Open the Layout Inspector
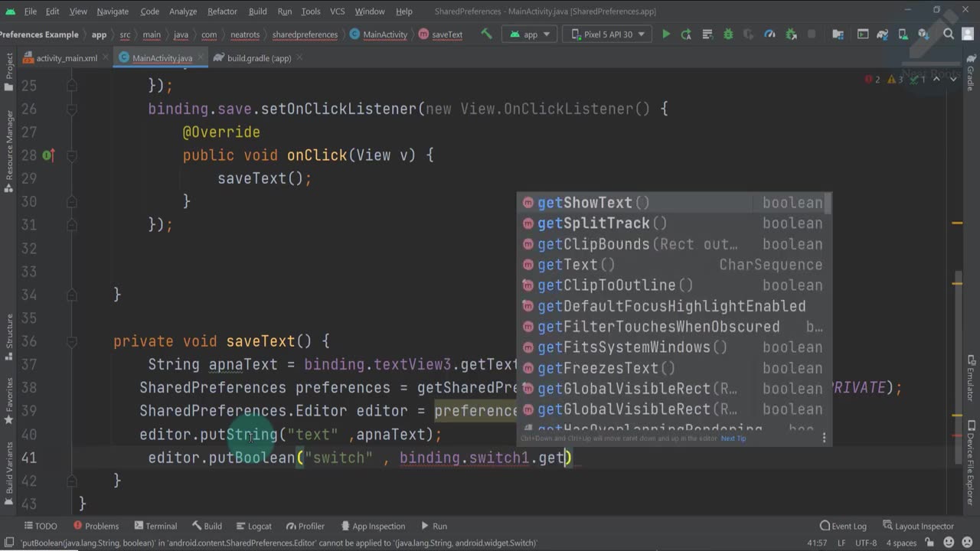The image size is (980, 551). pos(917,526)
